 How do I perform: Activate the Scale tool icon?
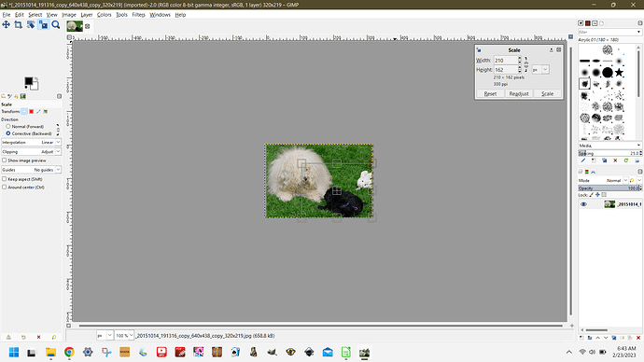coord(43,25)
